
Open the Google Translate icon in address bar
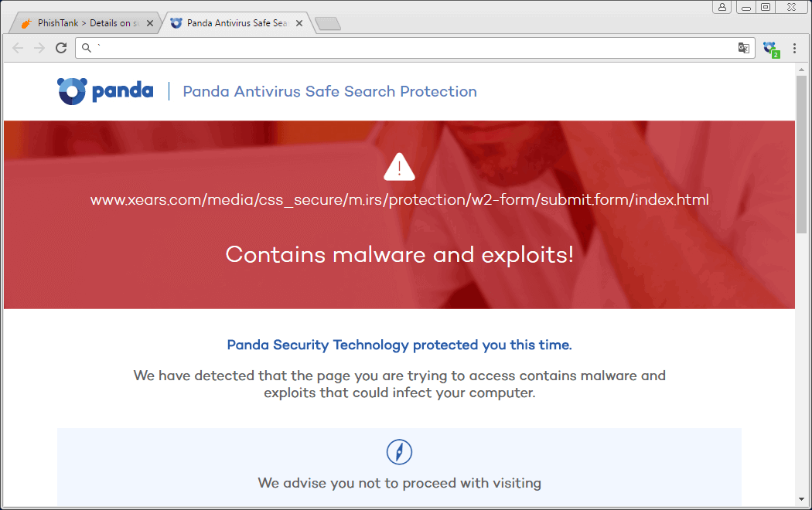(x=743, y=48)
